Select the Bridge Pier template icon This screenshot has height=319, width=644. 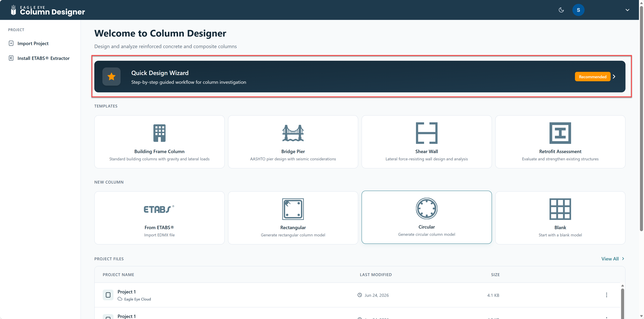(293, 133)
